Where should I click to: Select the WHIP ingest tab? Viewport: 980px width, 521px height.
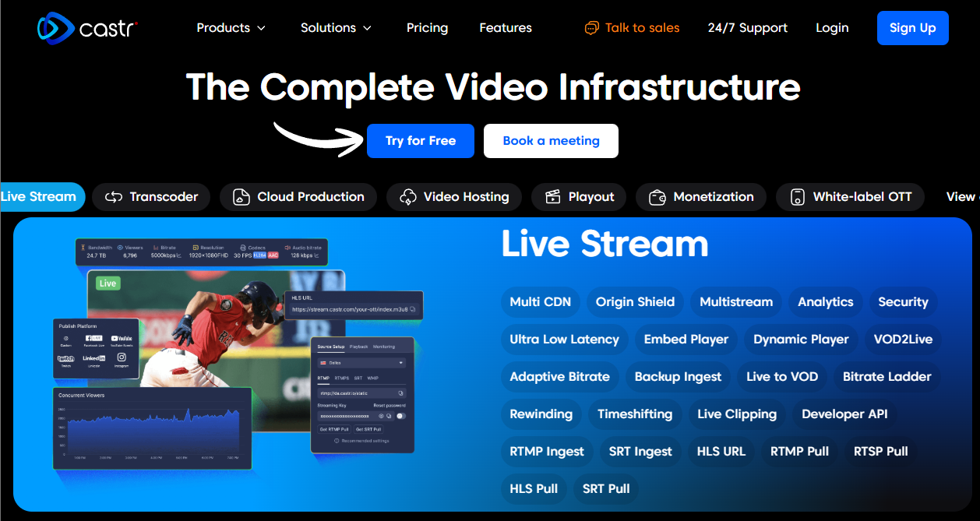373,378
